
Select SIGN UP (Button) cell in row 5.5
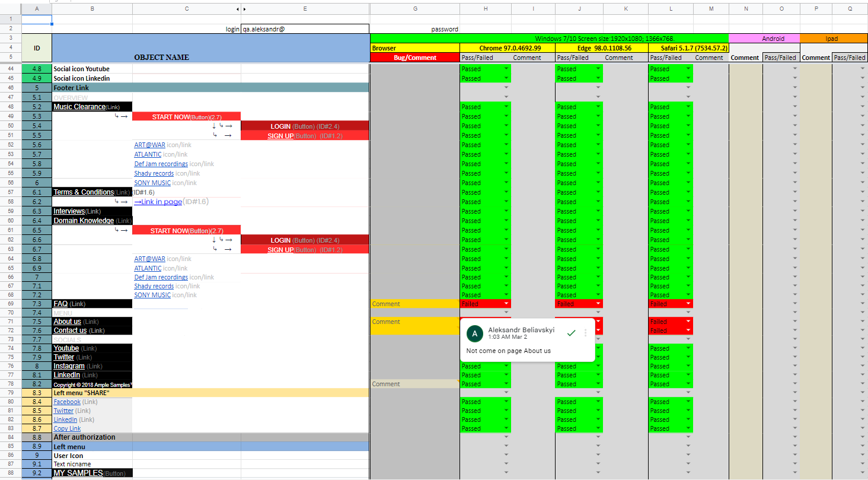[x=305, y=136]
